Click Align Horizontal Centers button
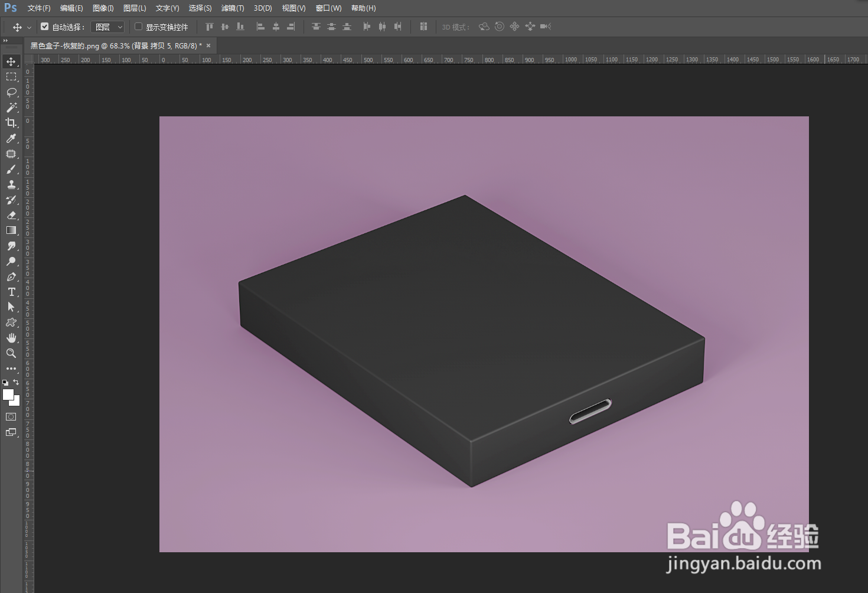Image resolution: width=868 pixels, height=593 pixels. coord(276,27)
